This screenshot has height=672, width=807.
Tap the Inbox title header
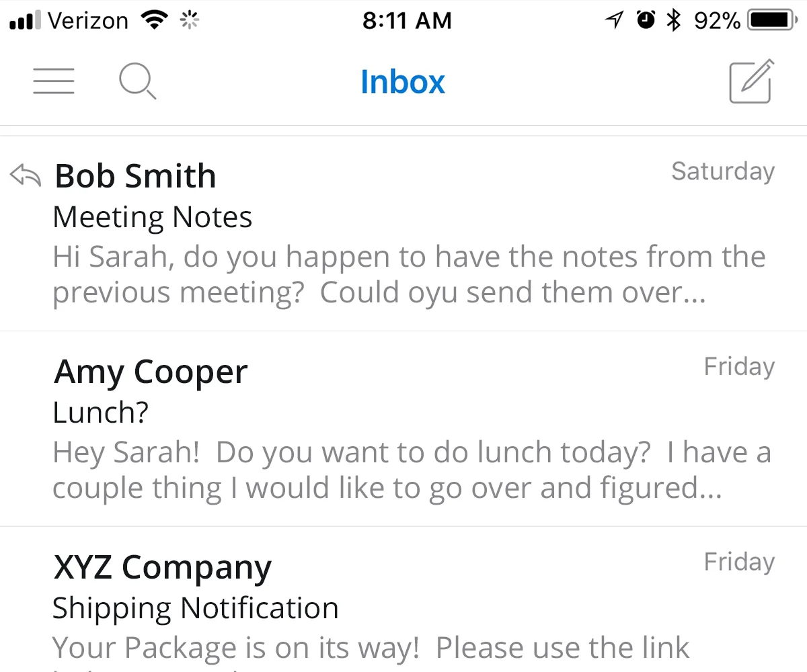coord(403,82)
